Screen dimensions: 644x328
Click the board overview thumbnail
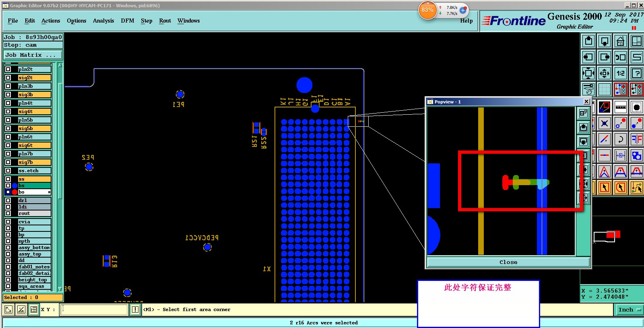point(607,236)
